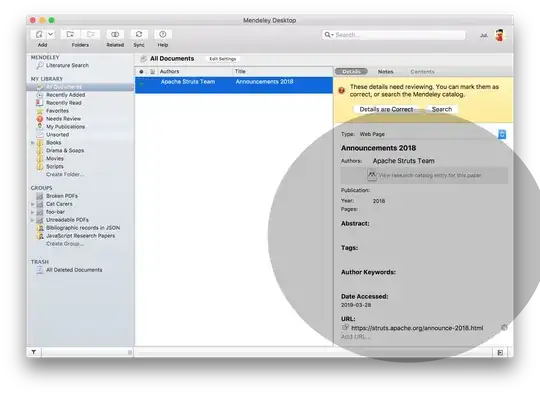Toggle read status dot on Apache Struts row
This screenshot has width=540, height=395.
142,83
